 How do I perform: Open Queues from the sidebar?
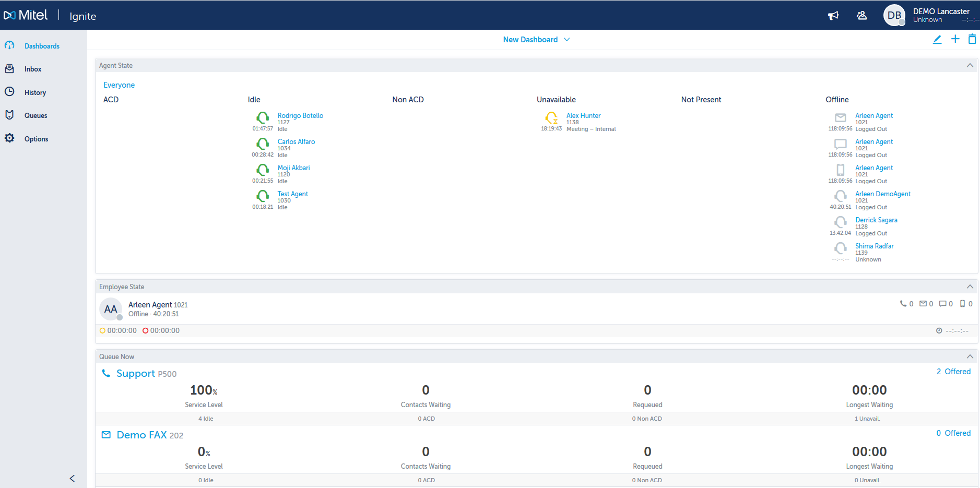coord(36,115)
